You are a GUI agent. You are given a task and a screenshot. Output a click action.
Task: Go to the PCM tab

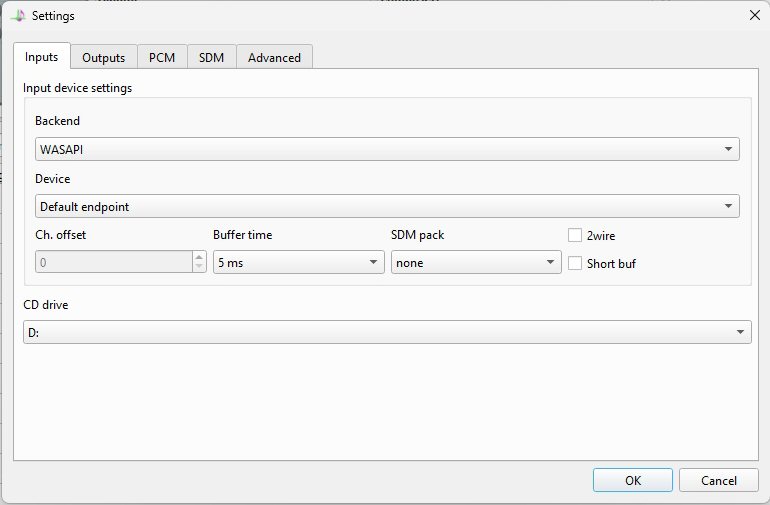(x=162, y=57)
